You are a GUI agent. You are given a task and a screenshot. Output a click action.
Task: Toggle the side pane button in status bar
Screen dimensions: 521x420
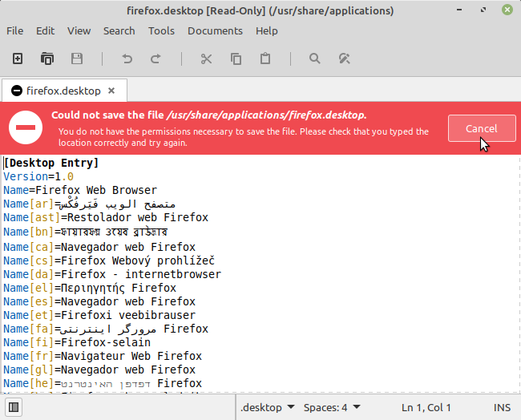tap(14, 407)
